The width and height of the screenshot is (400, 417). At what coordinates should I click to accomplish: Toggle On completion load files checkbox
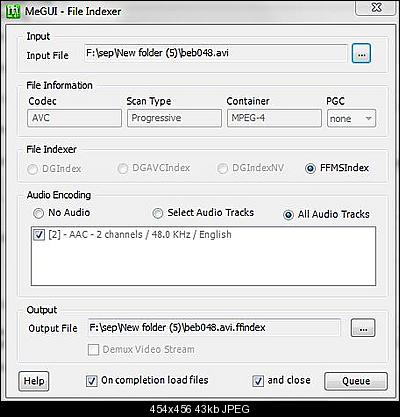pos(92,381)
